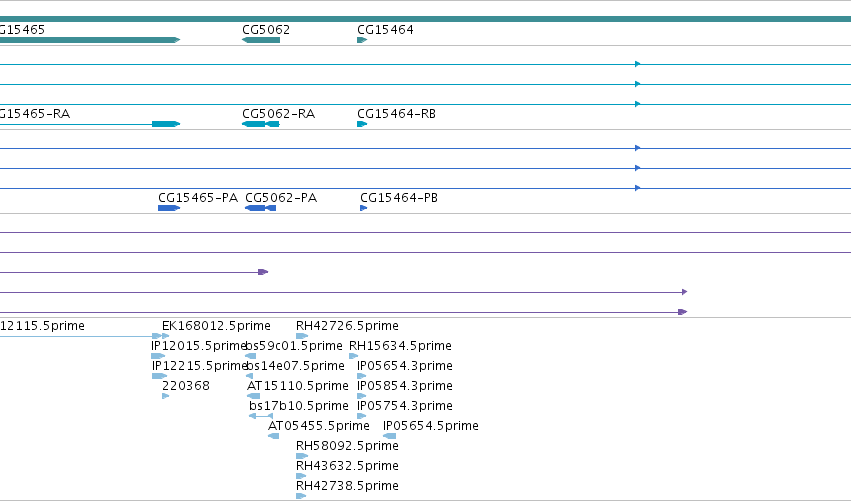This screenshot has height=501, width=851.
Task: Click the CG5062 gene label
Action: [266, 30]
